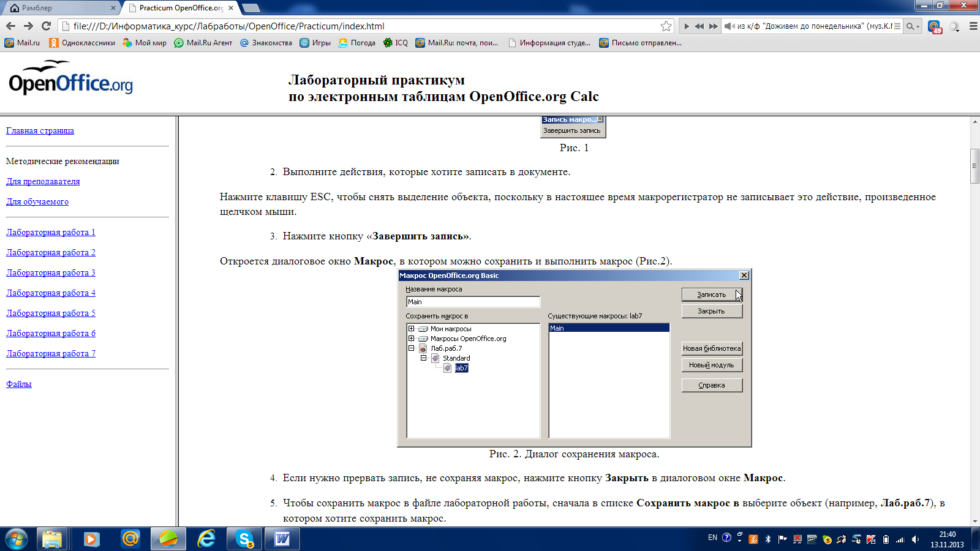Viewport: 980px width, 551px height.
Task: Skip to the previous track in player
Action: tap(699, 26)
